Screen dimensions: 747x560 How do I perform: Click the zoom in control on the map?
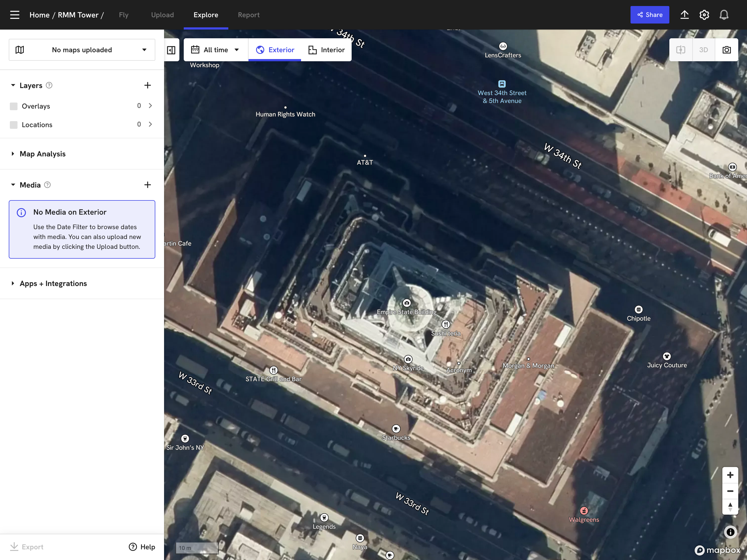tap(730, 475)
